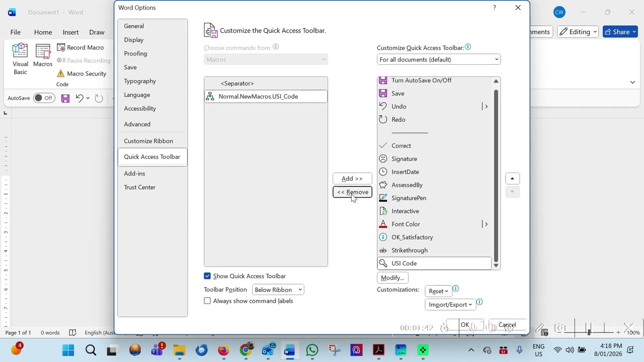
Task: Select Interactive command in list
Action: click(x=434, y=211)
